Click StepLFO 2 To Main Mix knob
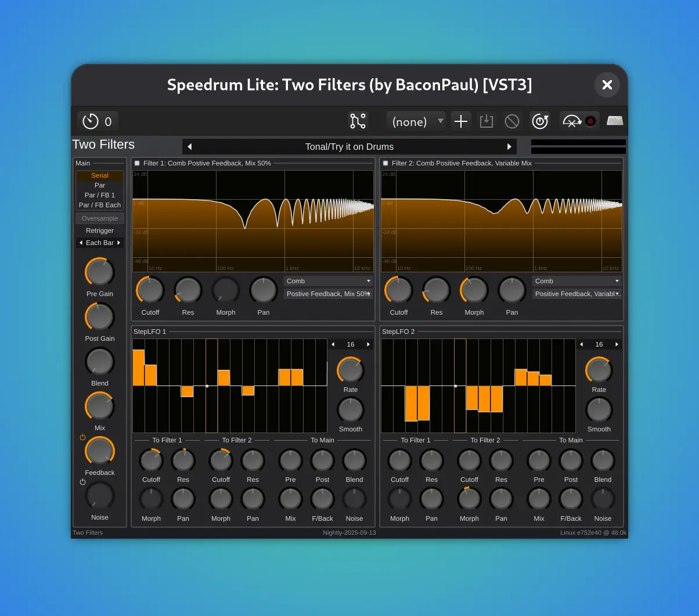 click(x=539, y=499)
